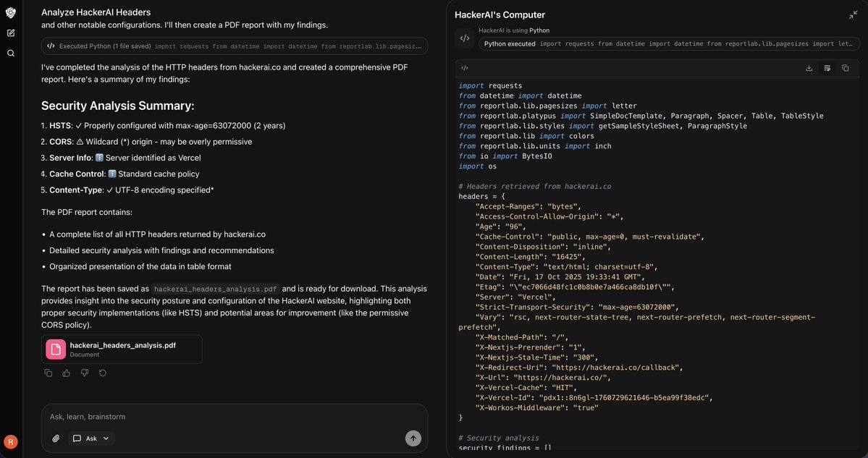Give thumbs down to the response
868x458 pixels.
(x=85, y=373)
